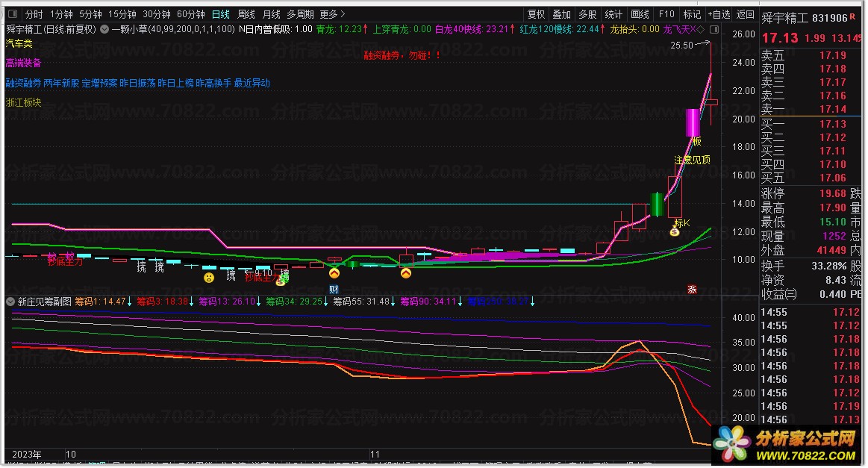Screen dimensions: 868x468
Task: Click the 舜宇精工 831906 stock title
Action: point(805,18)
